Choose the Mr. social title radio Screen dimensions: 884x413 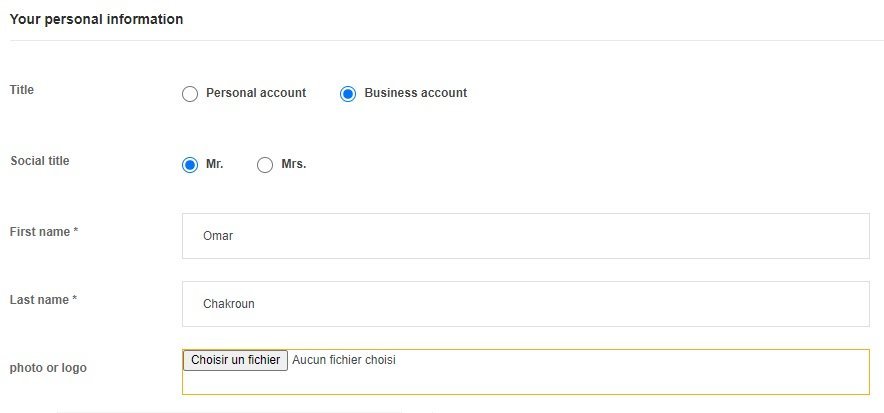190,165
